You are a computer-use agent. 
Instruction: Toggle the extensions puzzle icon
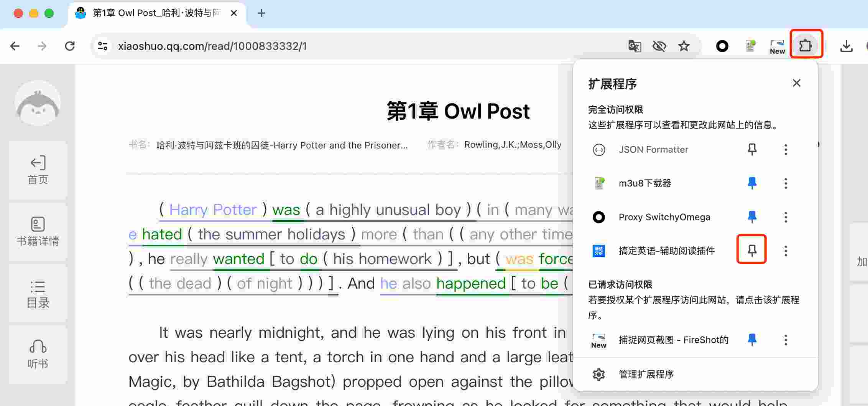806,46
